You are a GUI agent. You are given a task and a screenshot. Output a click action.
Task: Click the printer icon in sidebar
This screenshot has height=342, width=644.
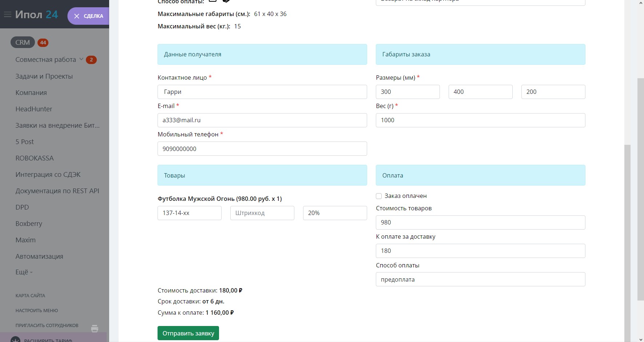coord(95,328)
